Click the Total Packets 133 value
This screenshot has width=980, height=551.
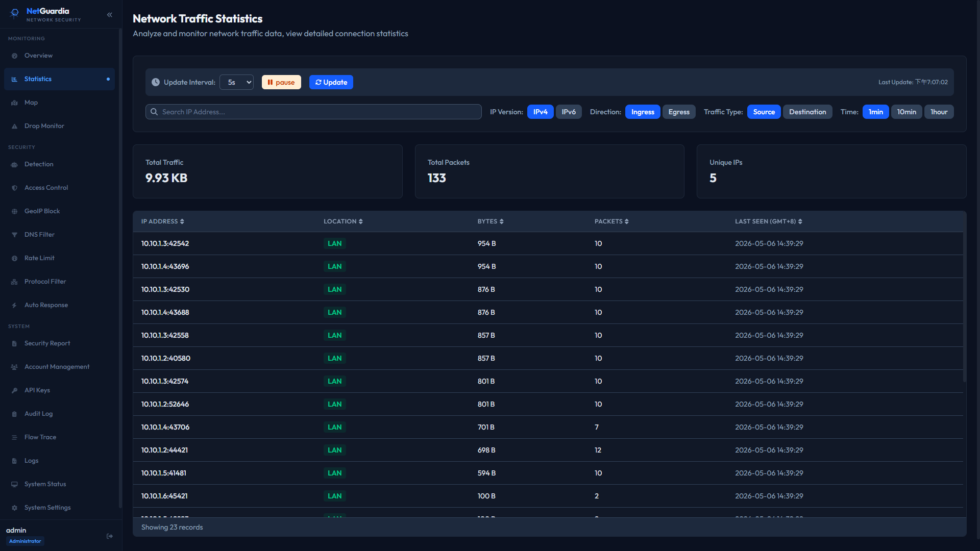tap(437, 178)
